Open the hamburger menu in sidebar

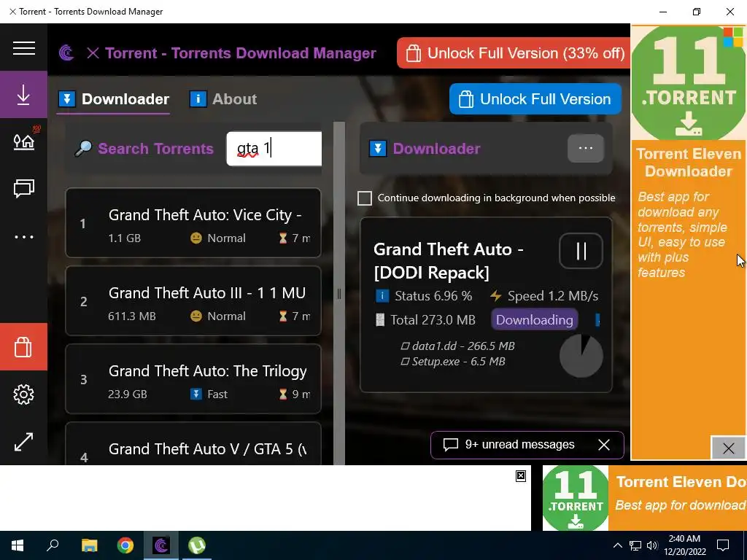click(x=23, y=47)
